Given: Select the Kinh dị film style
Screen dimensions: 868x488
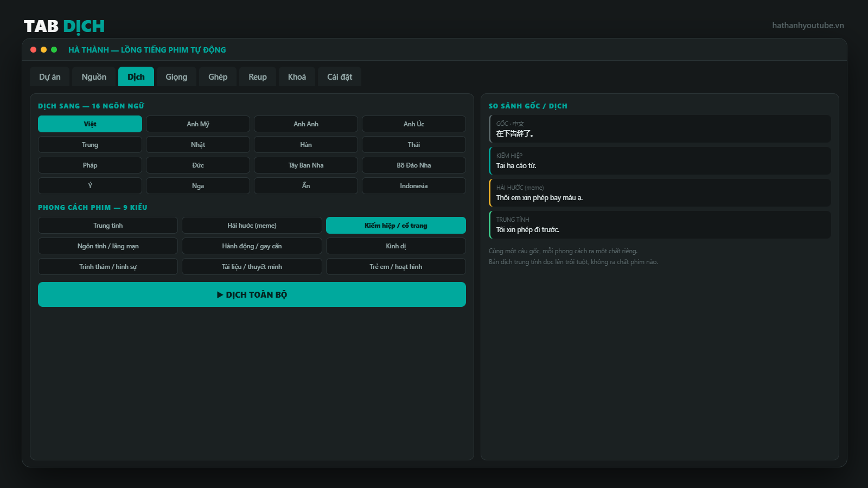Looking at the screenshot, I should pyautogui.click(x=396, y=246).
